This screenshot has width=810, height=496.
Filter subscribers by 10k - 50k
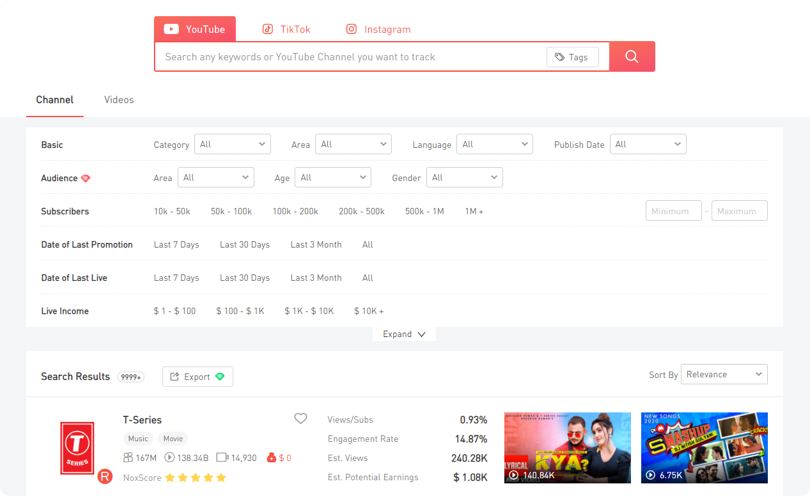[x=172, y=211]
